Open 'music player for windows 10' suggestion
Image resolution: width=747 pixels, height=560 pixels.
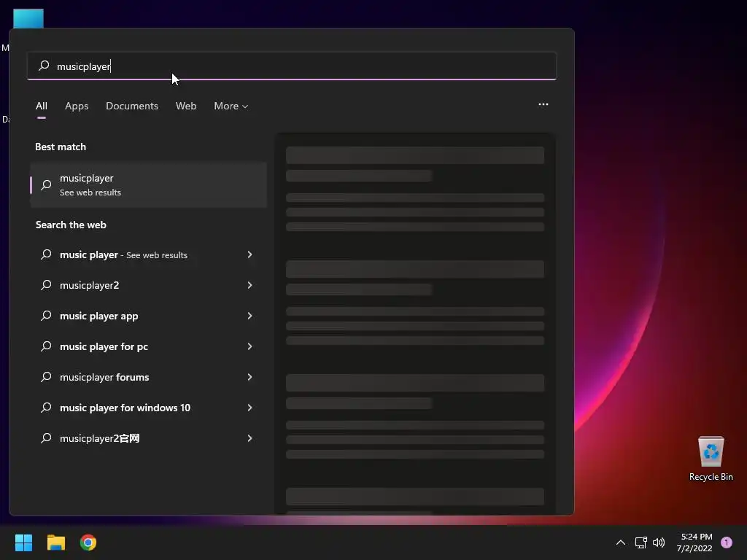click(148, 408)
